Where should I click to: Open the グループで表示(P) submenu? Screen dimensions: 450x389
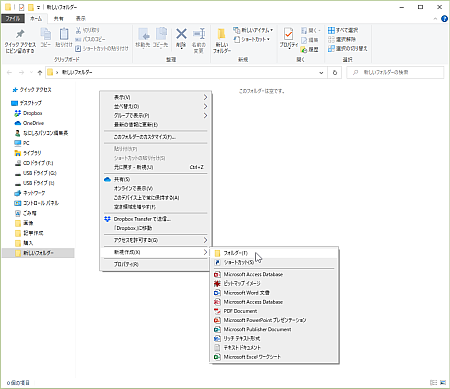tap(156, 115)
